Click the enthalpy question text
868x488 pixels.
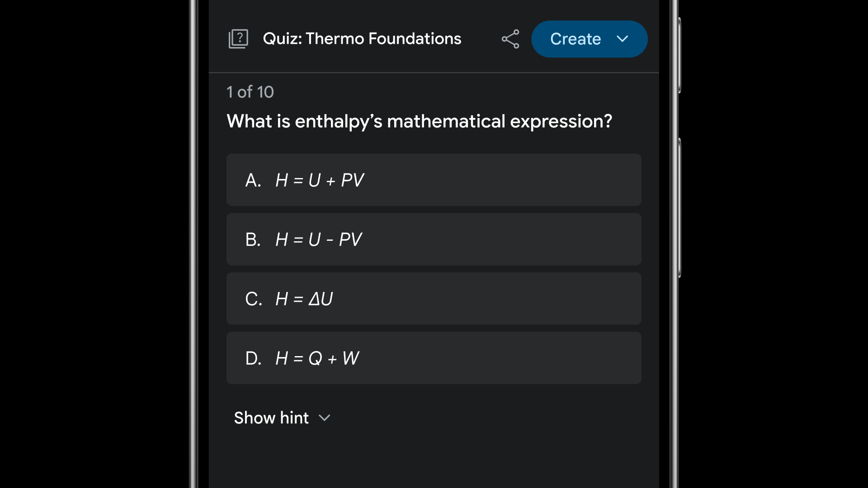click(419, 122)
